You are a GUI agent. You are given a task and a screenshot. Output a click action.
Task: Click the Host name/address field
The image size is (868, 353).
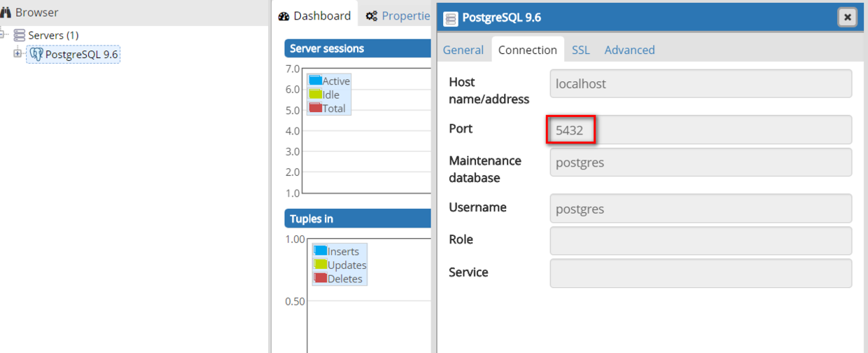click(701, 84)
